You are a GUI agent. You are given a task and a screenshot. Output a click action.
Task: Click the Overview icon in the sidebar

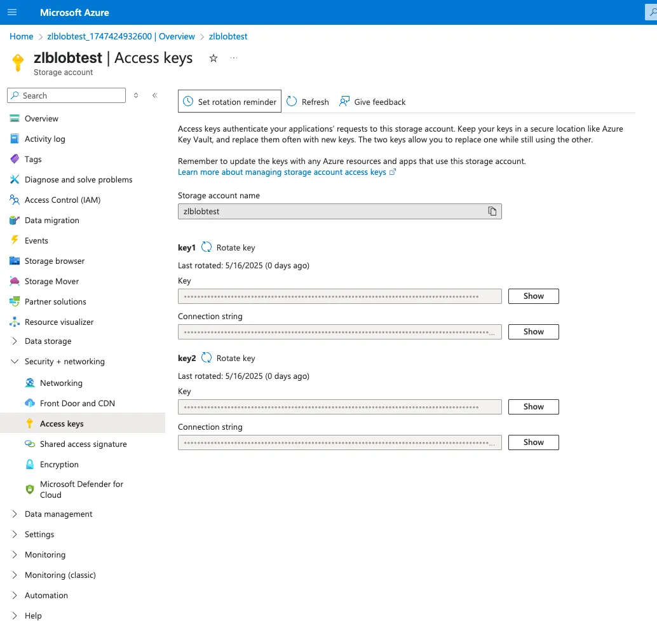coord(15,118)
